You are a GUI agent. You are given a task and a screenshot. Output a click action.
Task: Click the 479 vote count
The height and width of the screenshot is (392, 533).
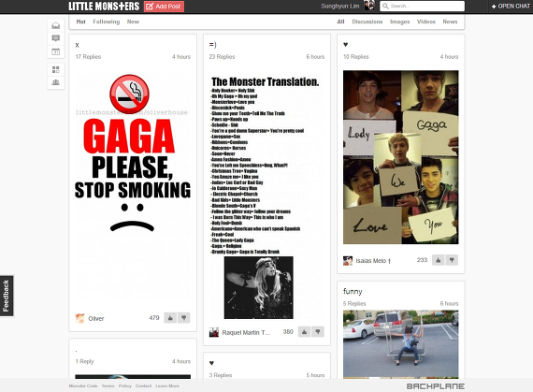coord(154,318)
